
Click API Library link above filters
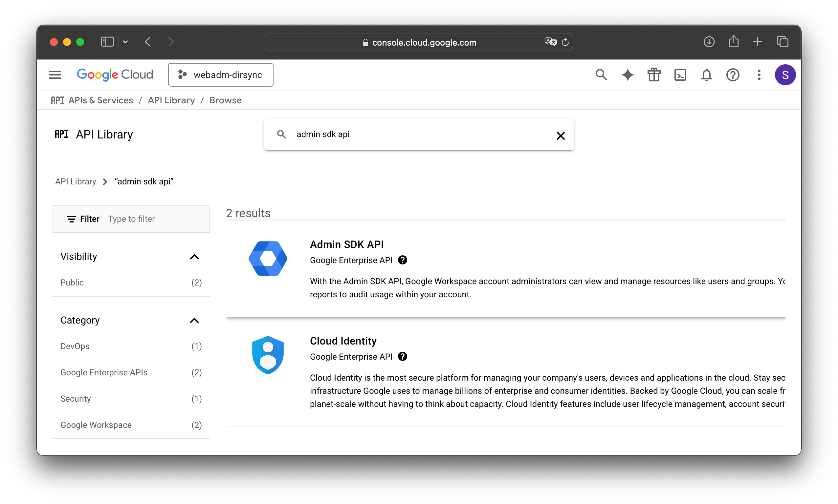pos(76,181)
